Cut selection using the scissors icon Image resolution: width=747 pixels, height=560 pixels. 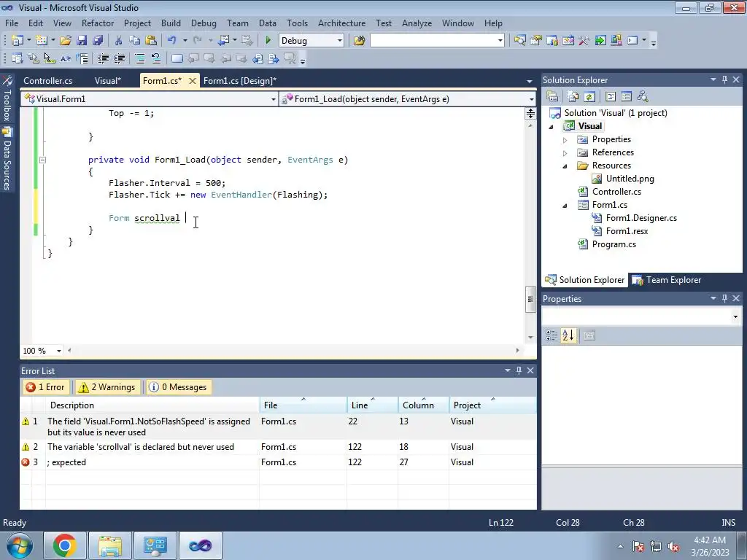(119, 41)
